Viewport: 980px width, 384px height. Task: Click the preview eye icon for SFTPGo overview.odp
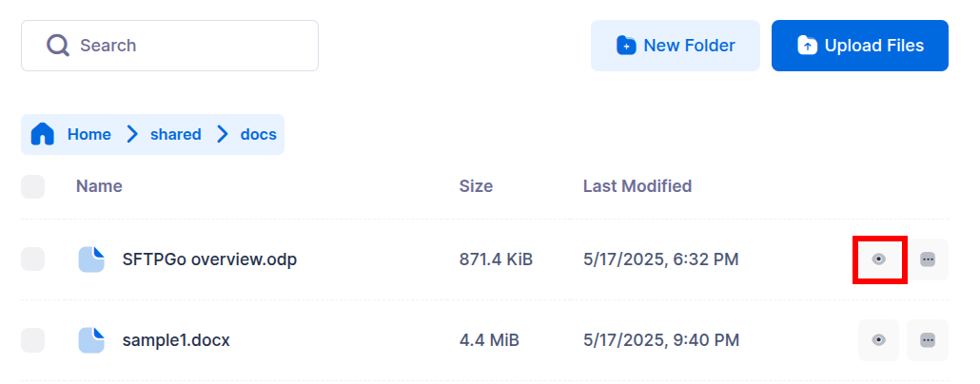pyautogui.click(x=879, y=259)
